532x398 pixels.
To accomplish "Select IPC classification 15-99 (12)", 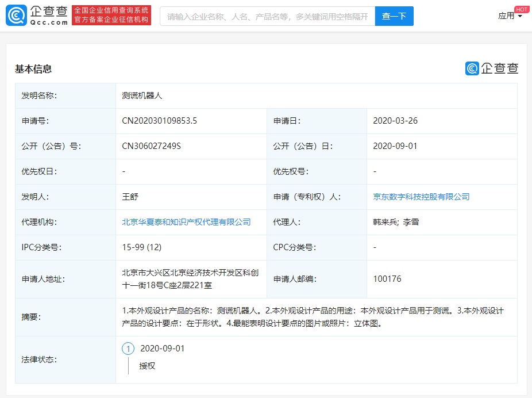I will [142, 247].
